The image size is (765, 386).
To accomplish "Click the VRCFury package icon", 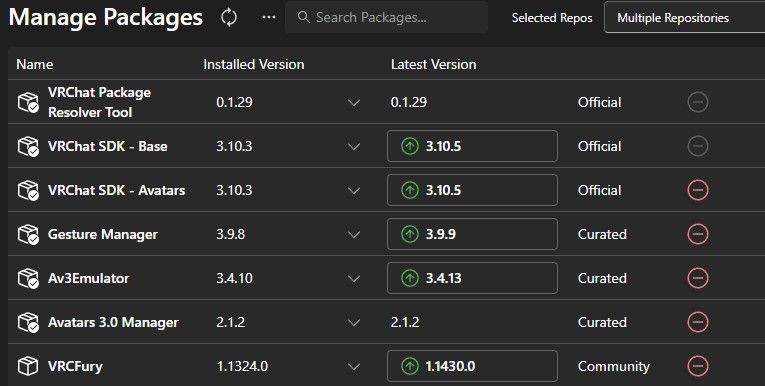I will point(28,366).
